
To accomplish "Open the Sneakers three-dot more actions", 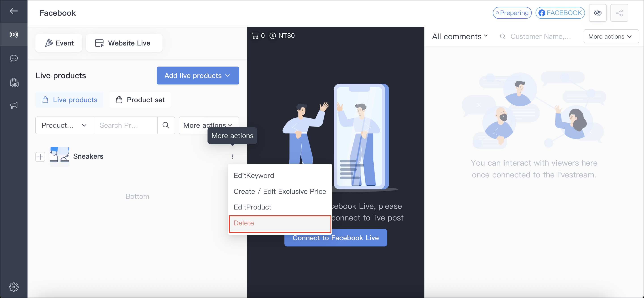I will [x=233, y=157].
